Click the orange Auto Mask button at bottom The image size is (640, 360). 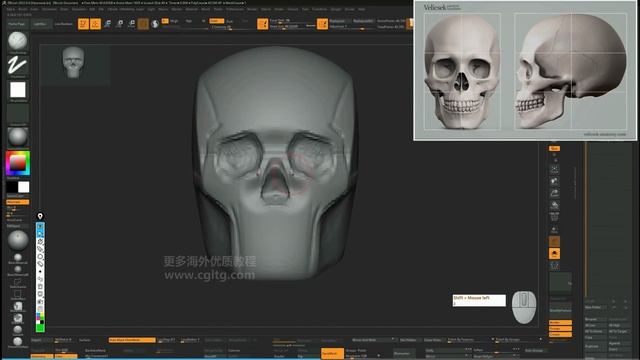click(131, 340)
